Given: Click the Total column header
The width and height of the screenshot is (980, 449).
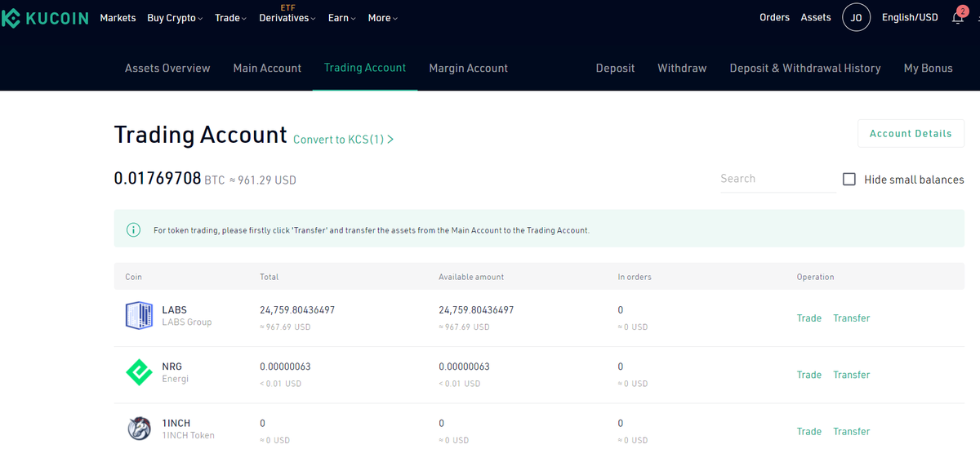Looking at the screenshot, I should tap(269, 277).
